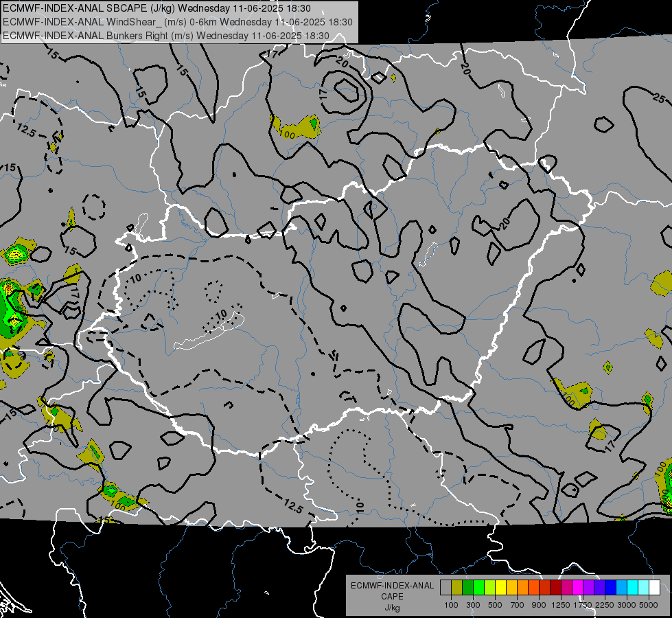The image size is (672, 618).
Task: Choose the dark red legend swatch
Action: click(x=556, y=588)
